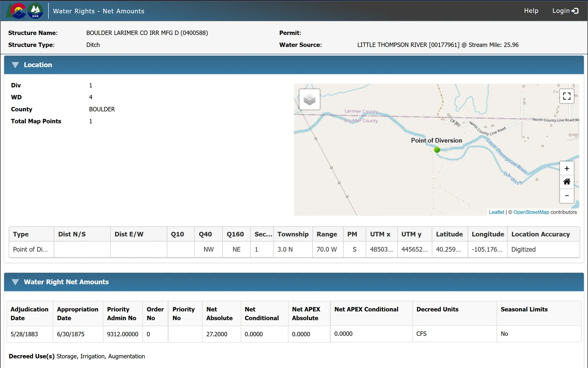Sort by Range column header

pos(328,234)
